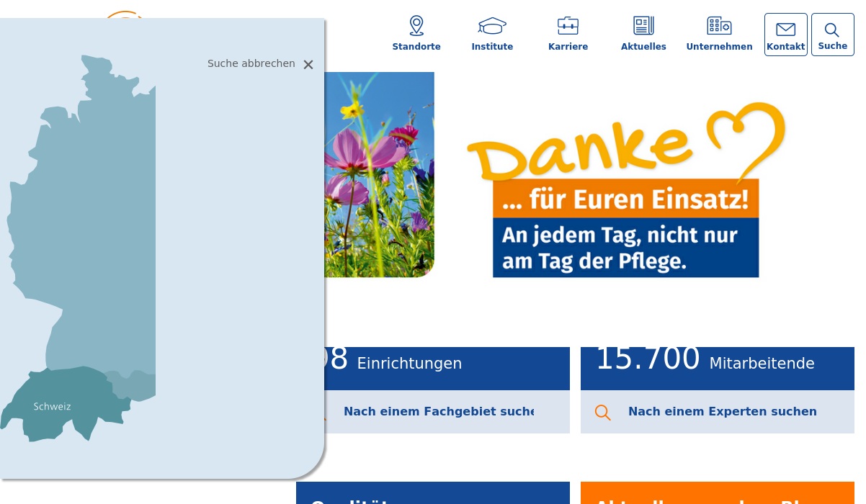Click the magnifier beside the Experten search

coord(603,412)
